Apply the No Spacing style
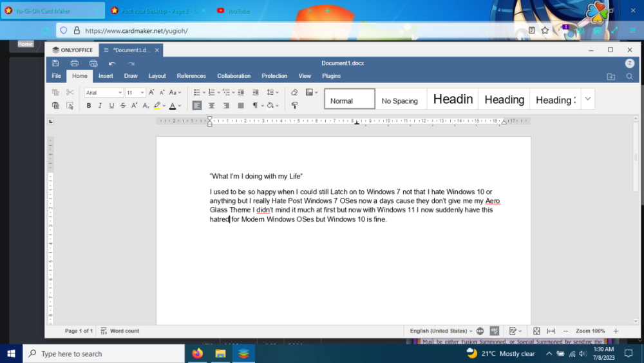This screenshot has width=644, height=363. coord(400,100)
